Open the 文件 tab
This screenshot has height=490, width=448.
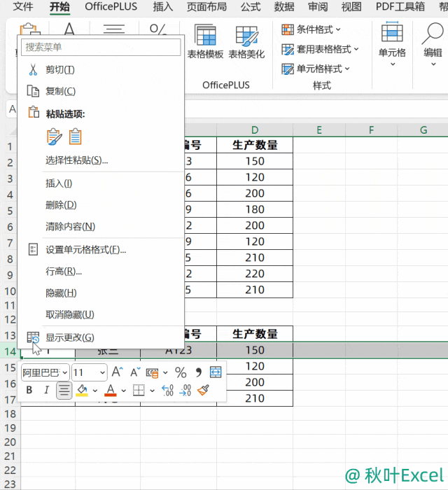point(23,6)
